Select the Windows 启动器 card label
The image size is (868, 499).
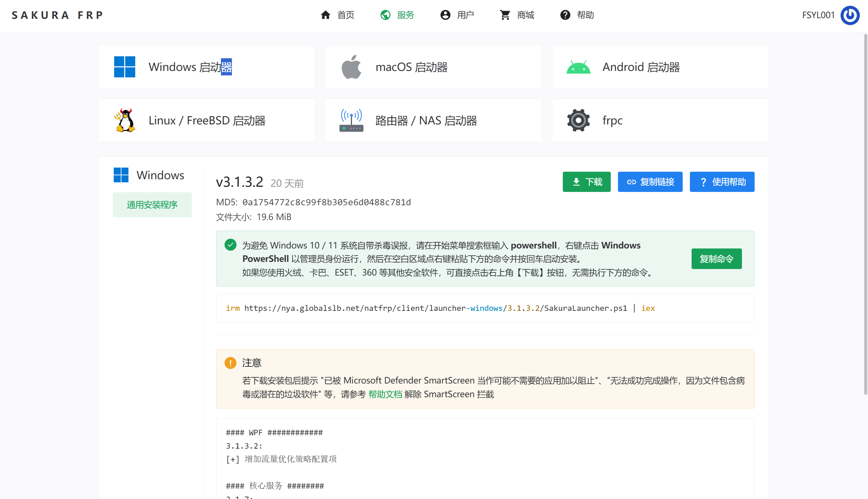click(x=190, y=67)
